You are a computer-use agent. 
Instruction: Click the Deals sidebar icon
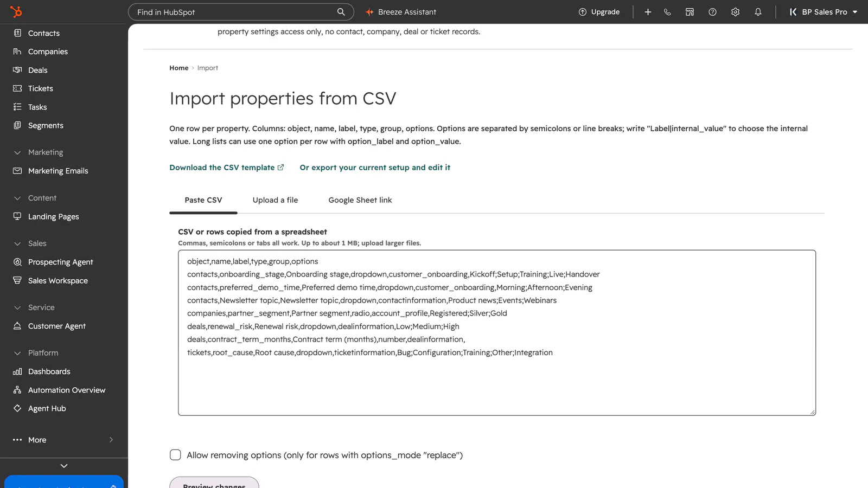(17, 70)
